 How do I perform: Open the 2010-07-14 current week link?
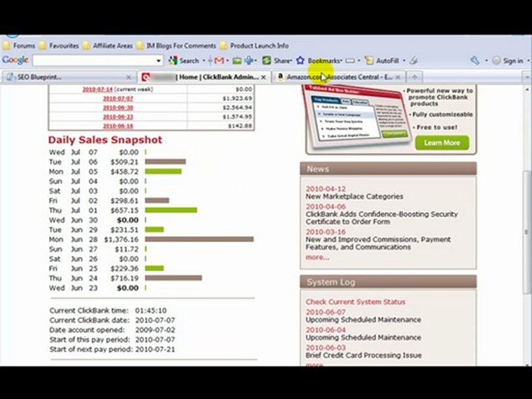click(98, 89)
